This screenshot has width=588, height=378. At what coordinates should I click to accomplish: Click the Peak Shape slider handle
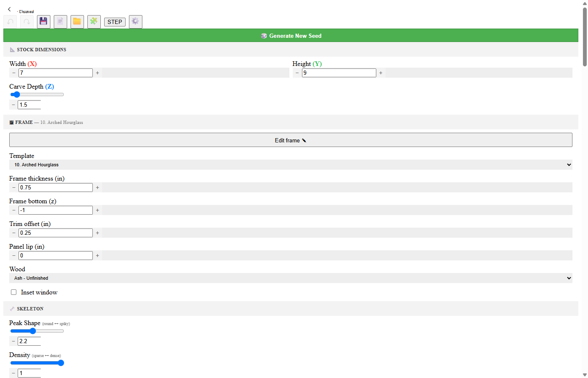33,331
